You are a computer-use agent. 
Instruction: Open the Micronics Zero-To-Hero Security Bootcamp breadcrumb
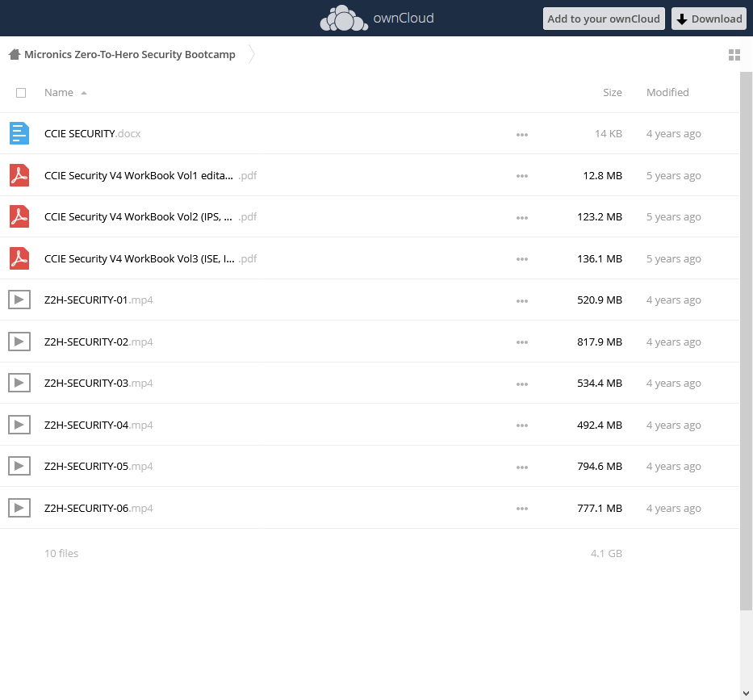130,54
